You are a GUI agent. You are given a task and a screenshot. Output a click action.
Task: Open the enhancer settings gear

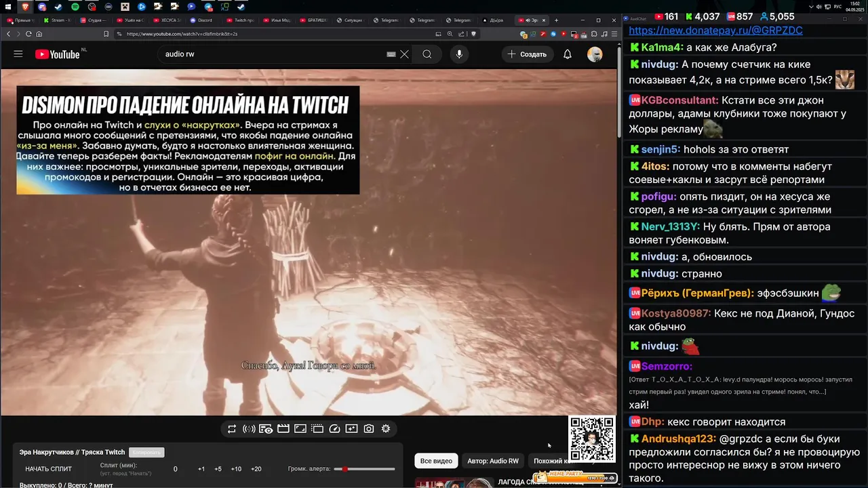(386, 429)
